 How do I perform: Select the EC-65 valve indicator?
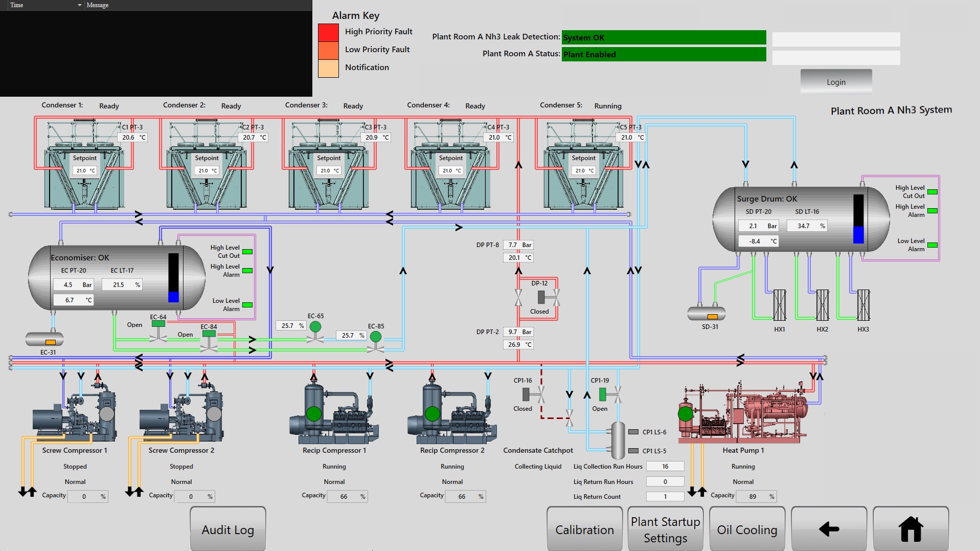[315, 325]
